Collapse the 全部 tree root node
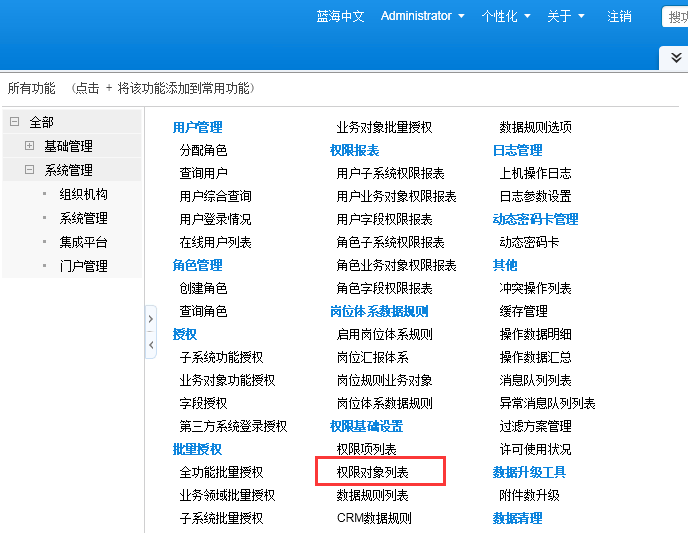This screenshot has width=688, height=533. pyautogui.click(x=14, y=122)
